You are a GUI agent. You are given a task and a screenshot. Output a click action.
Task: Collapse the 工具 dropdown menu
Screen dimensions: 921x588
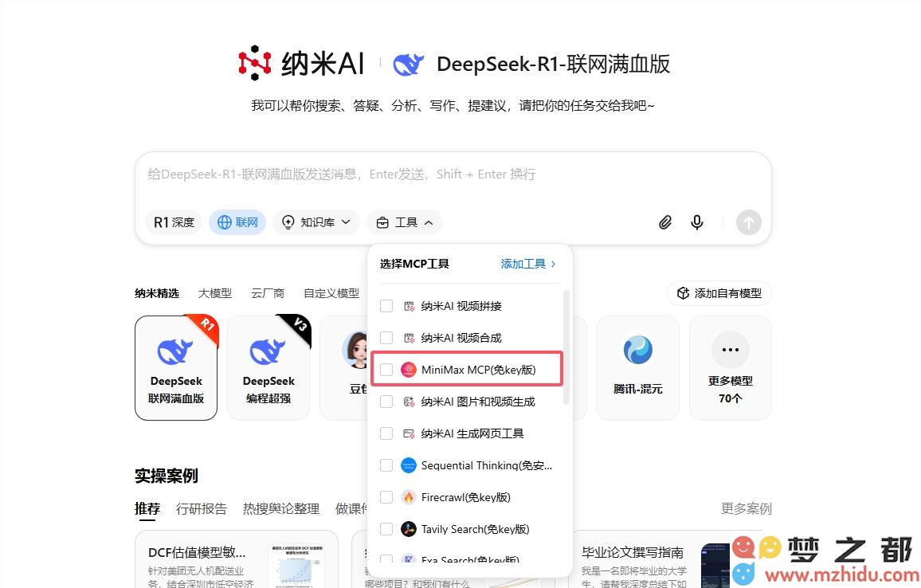click(x=405, y=222)
